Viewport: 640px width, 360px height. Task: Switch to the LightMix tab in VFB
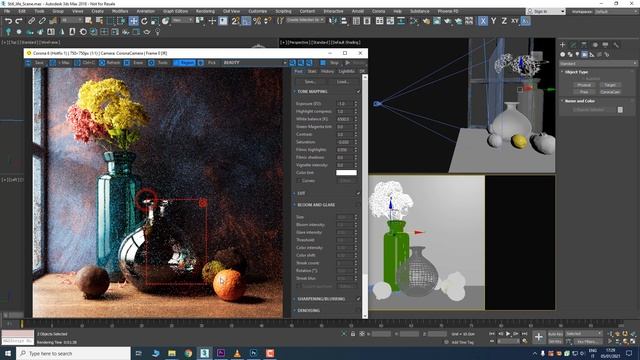tap(347, 71)
